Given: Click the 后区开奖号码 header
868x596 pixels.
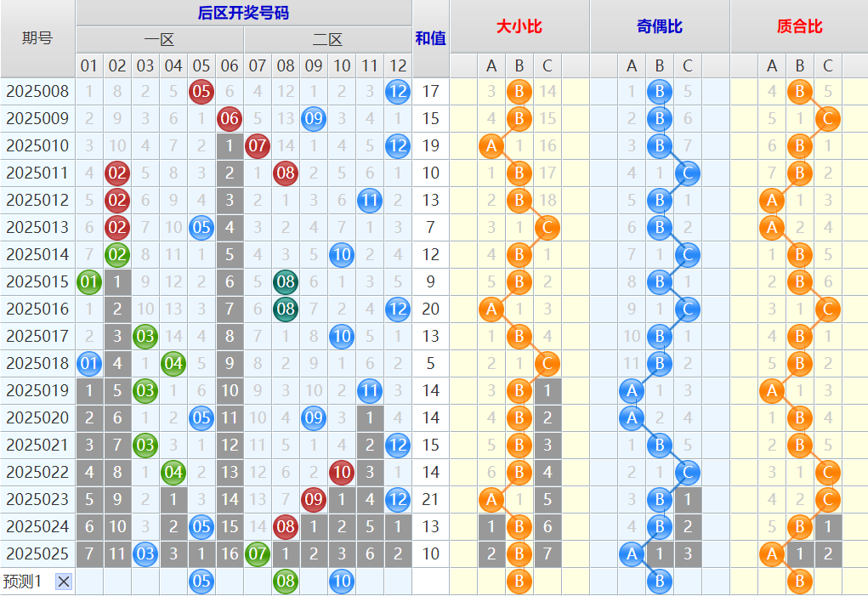Looking at the screenshot, I should (244, 13).
